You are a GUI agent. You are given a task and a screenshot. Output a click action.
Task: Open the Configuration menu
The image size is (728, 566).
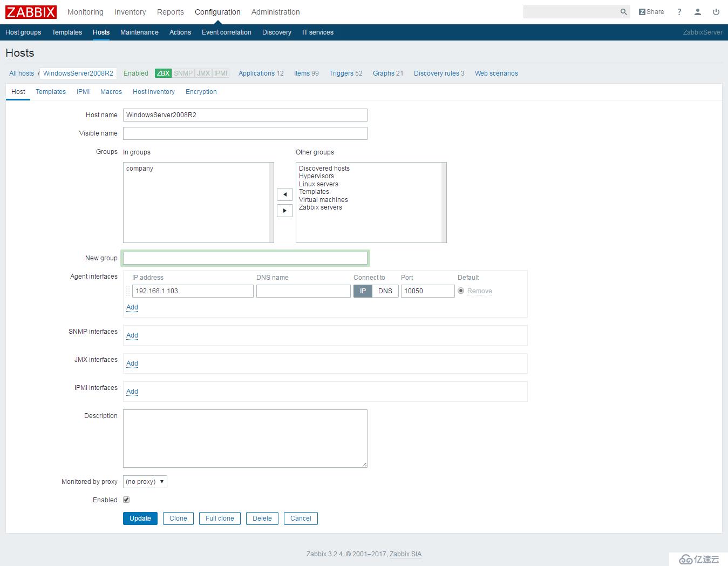coord(217,12)
